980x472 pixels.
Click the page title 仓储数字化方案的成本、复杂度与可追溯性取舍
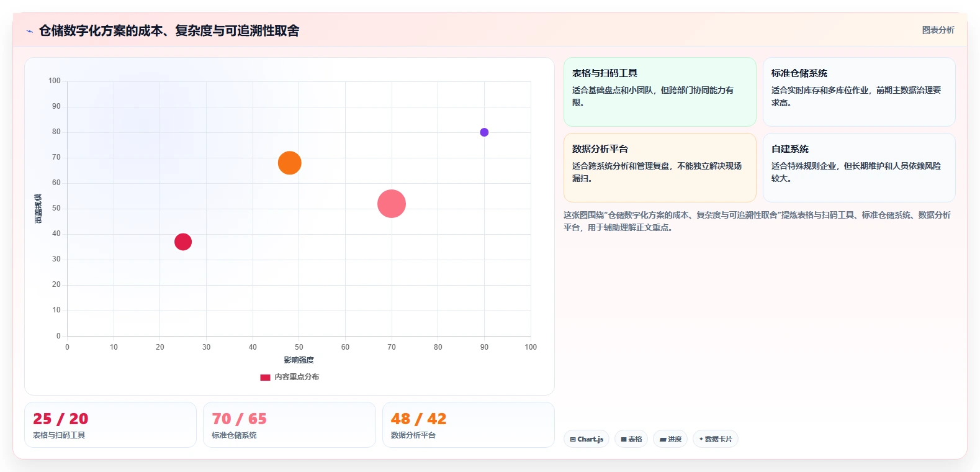(169, 30)
